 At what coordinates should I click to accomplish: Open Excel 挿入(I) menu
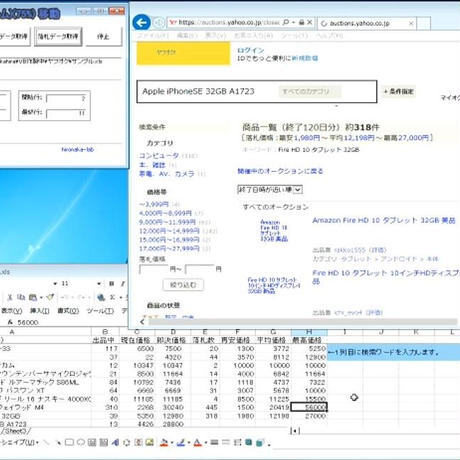pyautogui.click(x=40, y=311)
